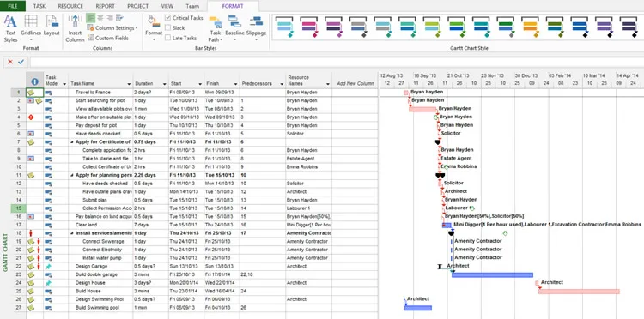
Task: Confirm the entry with the blue checkmark
Action: (21, 62)
